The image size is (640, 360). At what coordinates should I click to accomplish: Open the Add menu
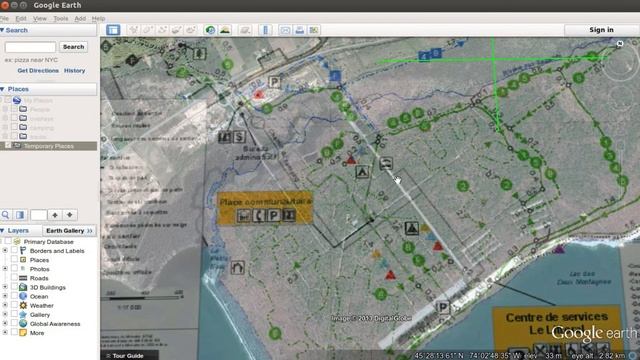pos(80,18)
